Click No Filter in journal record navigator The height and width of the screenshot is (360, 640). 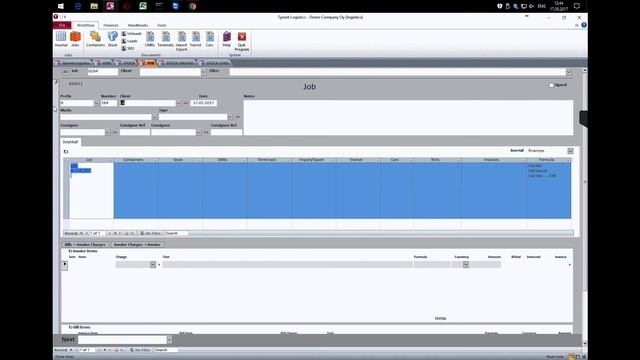pyautogui.click(x=151, y=233)
